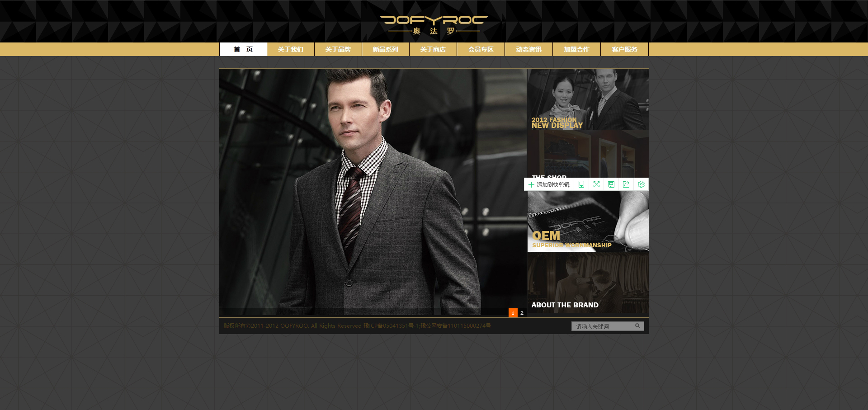
Task: Click the mobile device icon in clip toolbar
Action: [581, 184]
